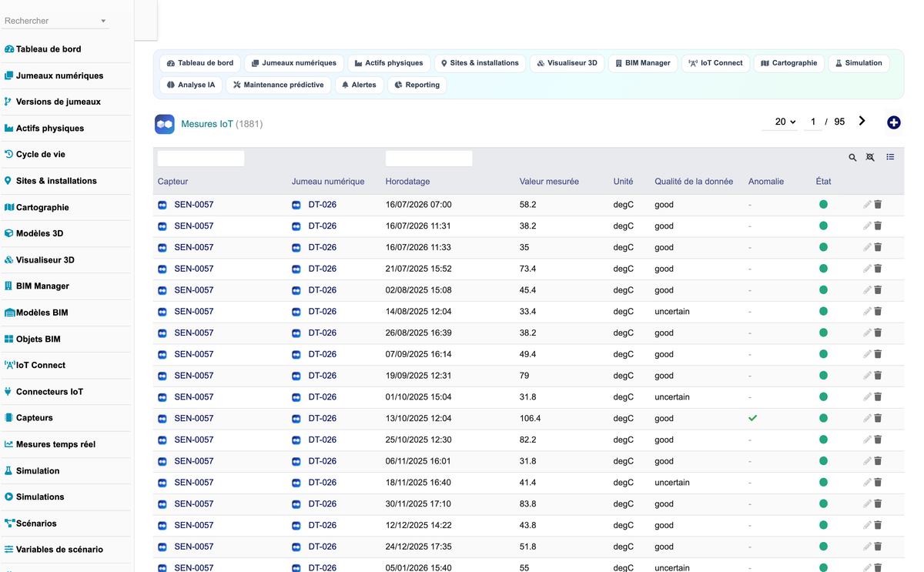
Task: Delete the row dated 07/09/2025 16:14
Action: [x=878, y=354]
